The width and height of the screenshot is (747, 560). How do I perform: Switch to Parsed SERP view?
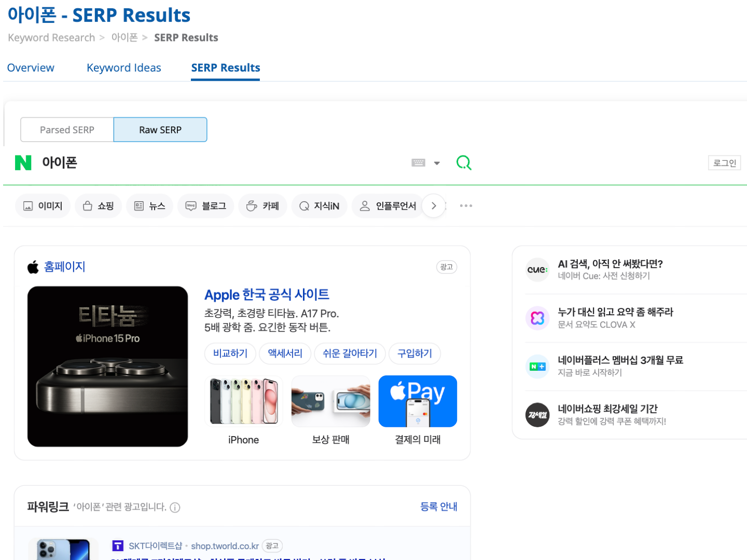pos(67,130)
